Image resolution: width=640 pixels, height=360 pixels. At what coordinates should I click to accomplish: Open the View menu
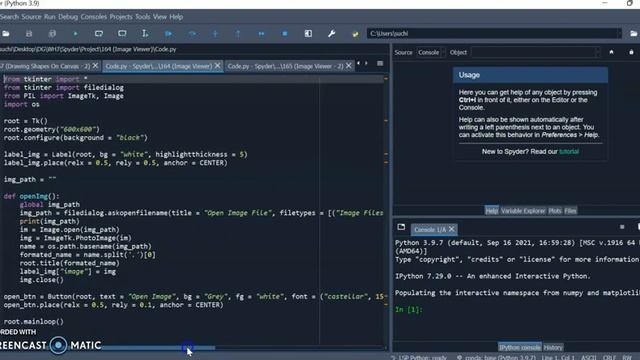[x=160, y=17]
